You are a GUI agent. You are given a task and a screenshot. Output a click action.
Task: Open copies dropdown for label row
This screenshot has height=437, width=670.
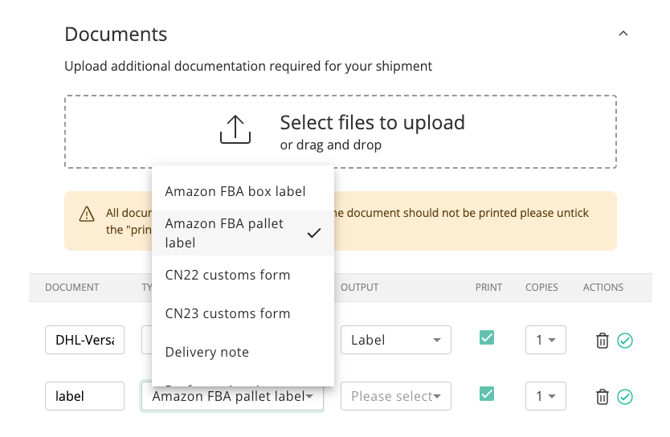tap(546, 396)
